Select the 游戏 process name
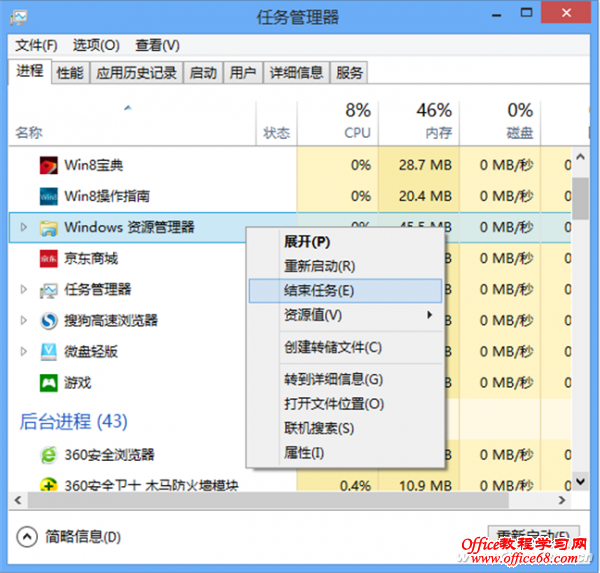 pos(78,383)
